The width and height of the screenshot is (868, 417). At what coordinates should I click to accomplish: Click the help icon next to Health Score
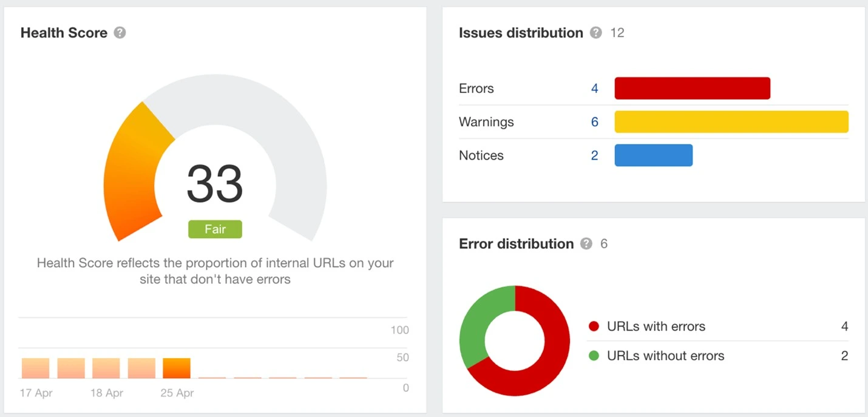point(120,33)
